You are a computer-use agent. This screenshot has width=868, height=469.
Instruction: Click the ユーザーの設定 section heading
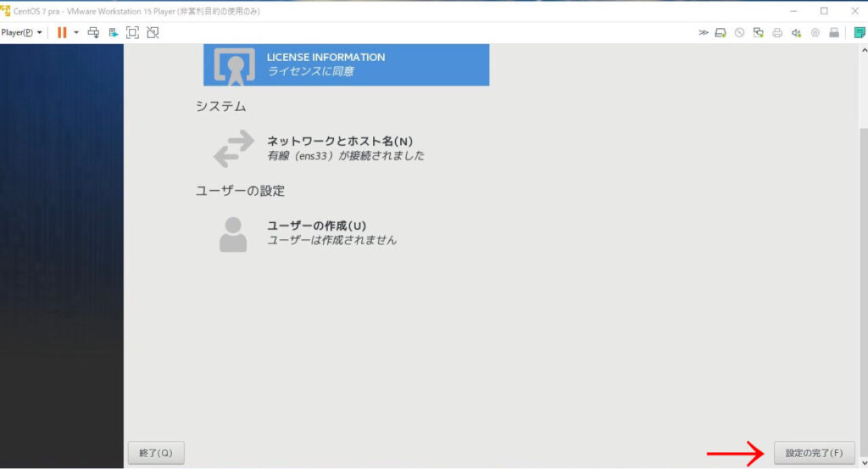click(x=240, y=191)
